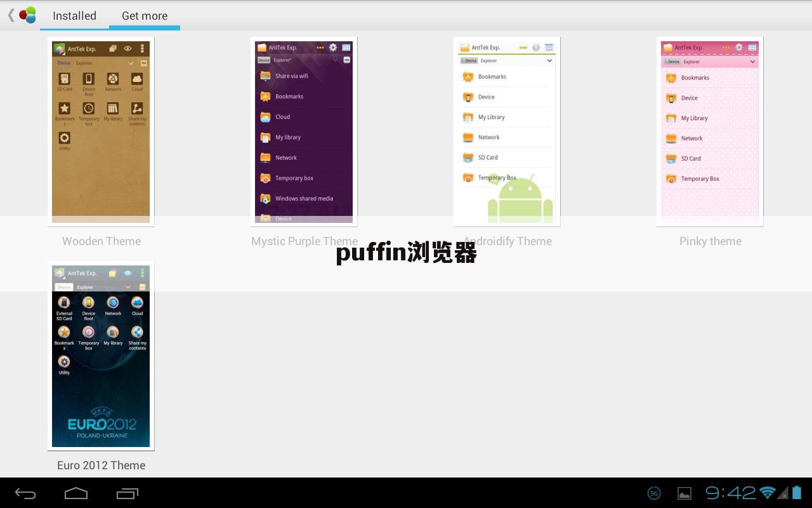Open the recent apps navigation button
812x508 pixels.
pyautogui.click(x=128, y=493)
